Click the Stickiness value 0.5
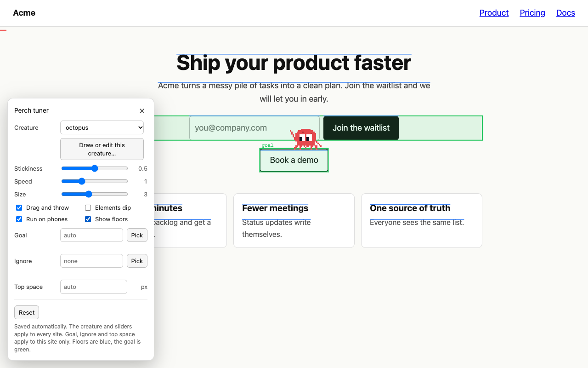The width and height of the screenshot is (588, 368). pyautogui.click(x=143, y=169)
